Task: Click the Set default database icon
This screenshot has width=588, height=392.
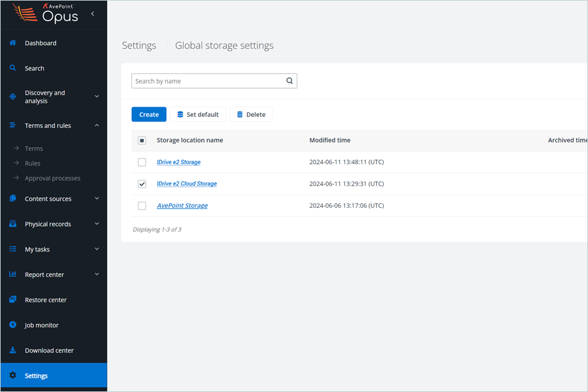Action: coord(180,114)
